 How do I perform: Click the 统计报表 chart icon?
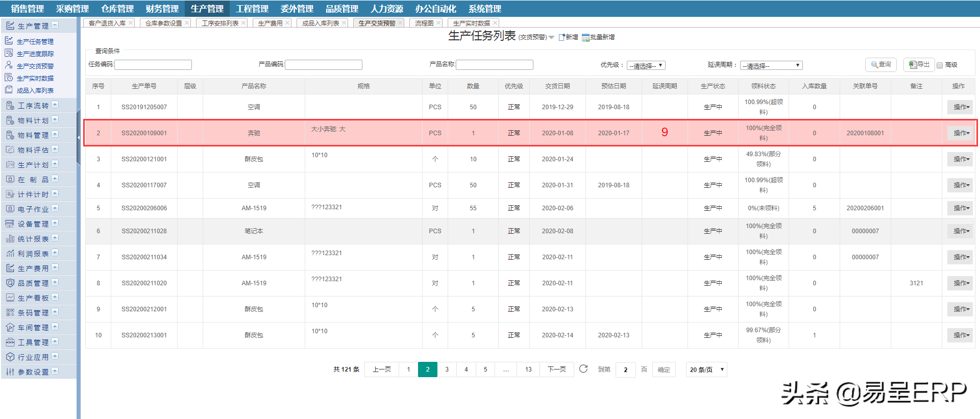(10, 238)
